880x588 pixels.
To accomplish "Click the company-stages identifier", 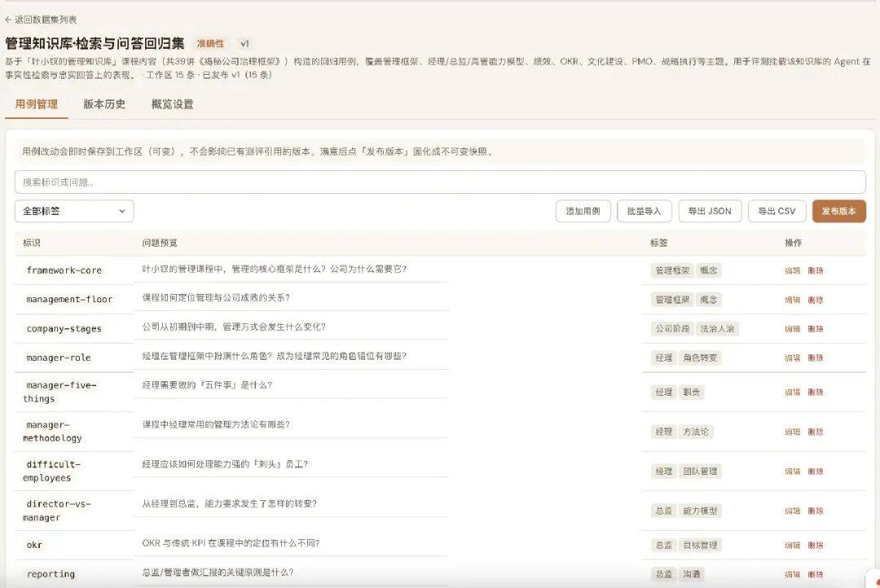I will 64,329.
